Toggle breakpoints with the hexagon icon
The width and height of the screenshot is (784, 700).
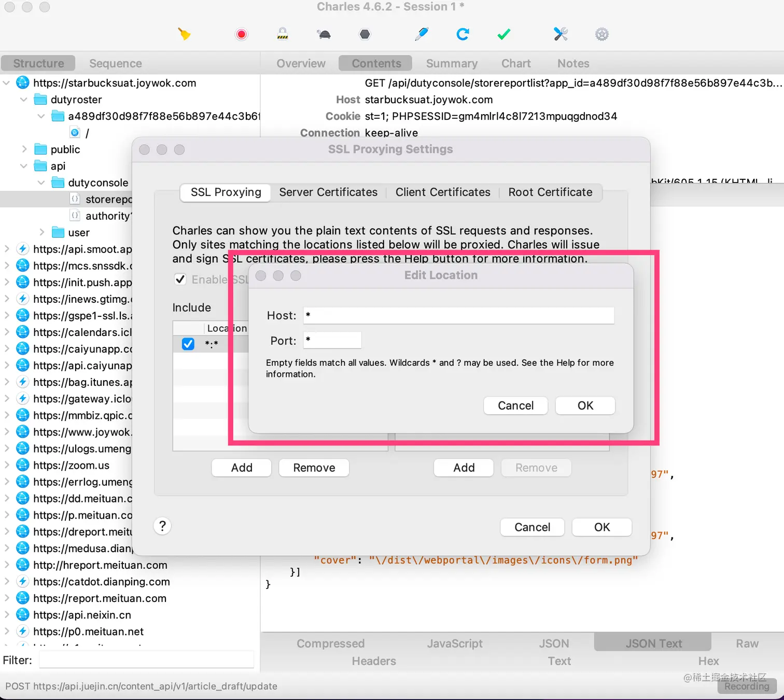click(x=365, y=34)
